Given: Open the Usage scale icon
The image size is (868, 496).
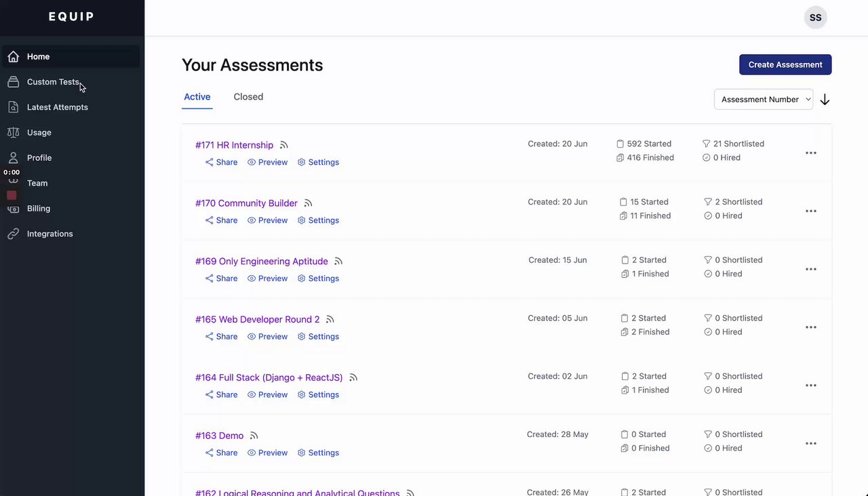Looking at the screenshot, I should pos(13,133).
